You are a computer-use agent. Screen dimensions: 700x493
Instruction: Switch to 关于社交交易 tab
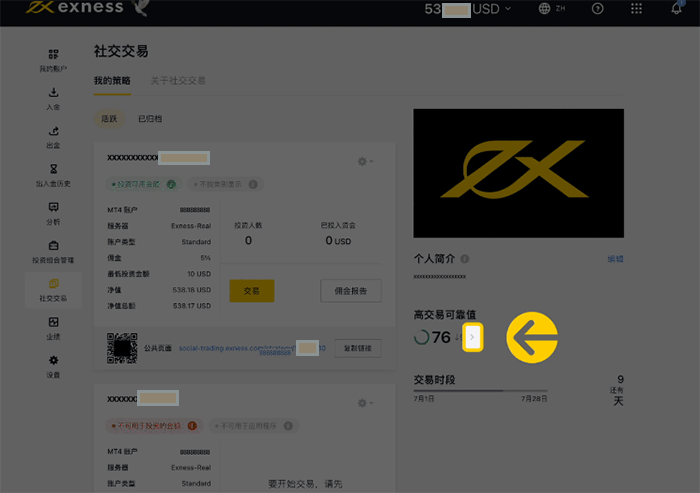pos(178,80)
